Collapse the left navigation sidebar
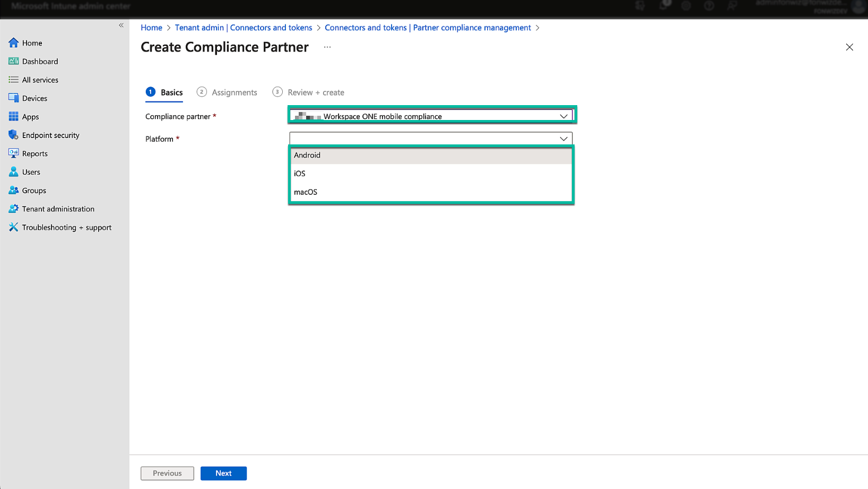The width and height of the screenshot is (868, 489). pos(121,25)
